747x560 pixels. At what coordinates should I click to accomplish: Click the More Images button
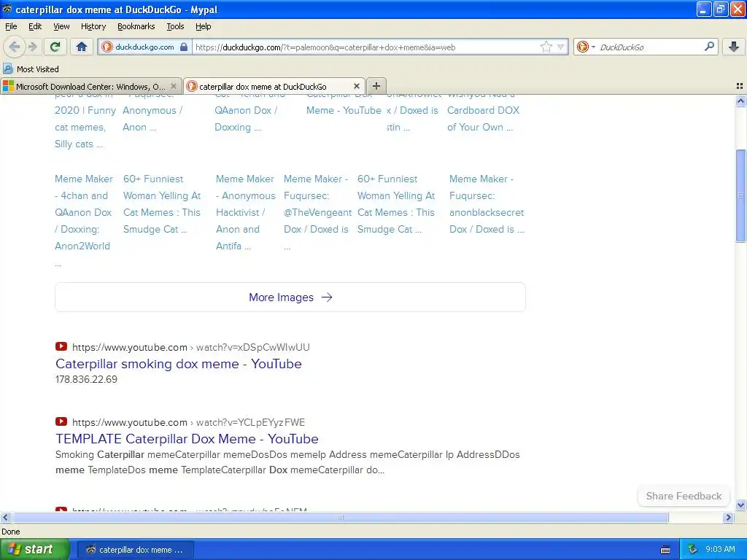pyautogui.click(x=290, y=297)
